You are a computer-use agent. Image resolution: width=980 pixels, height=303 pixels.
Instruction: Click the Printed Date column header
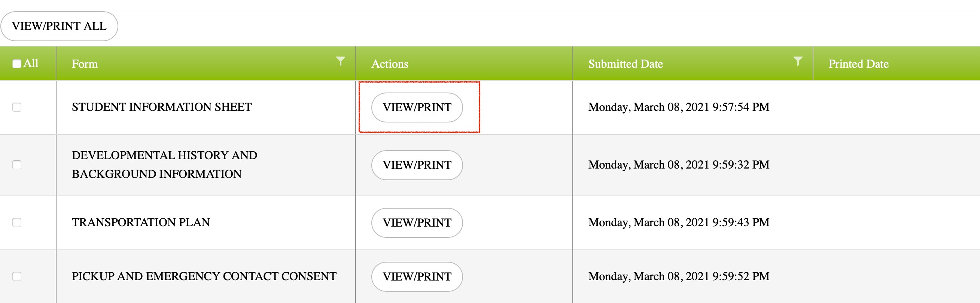click(x=858, y=64)
